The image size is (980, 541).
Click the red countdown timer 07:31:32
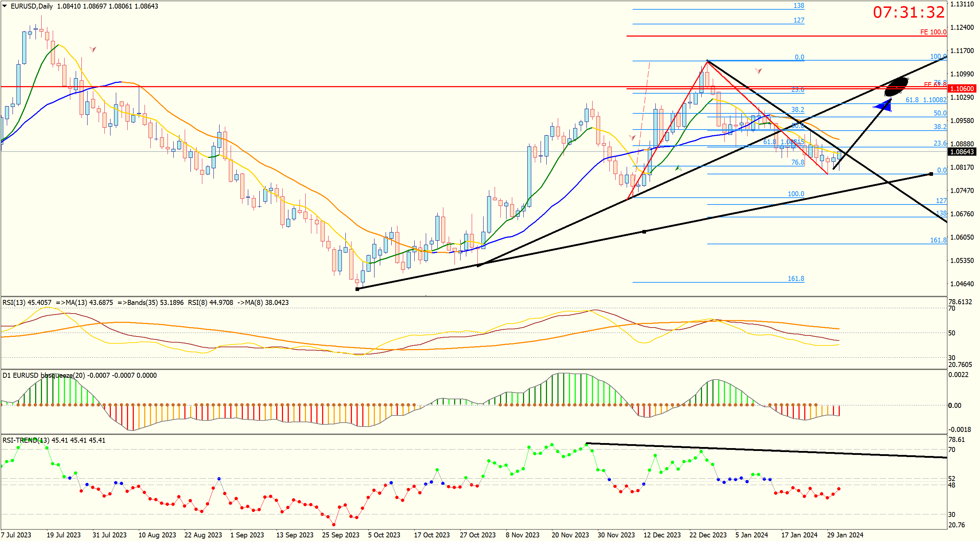(909, 12)
